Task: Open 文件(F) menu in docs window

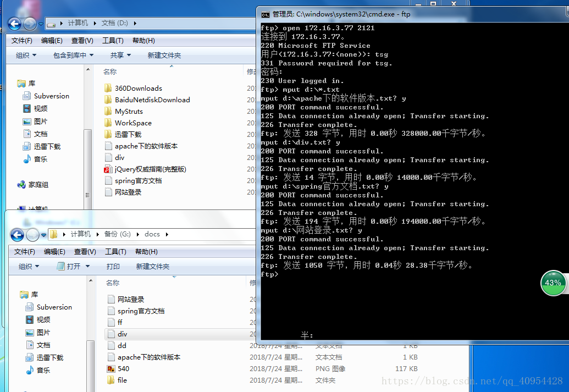Action: [x=24, y=252]
